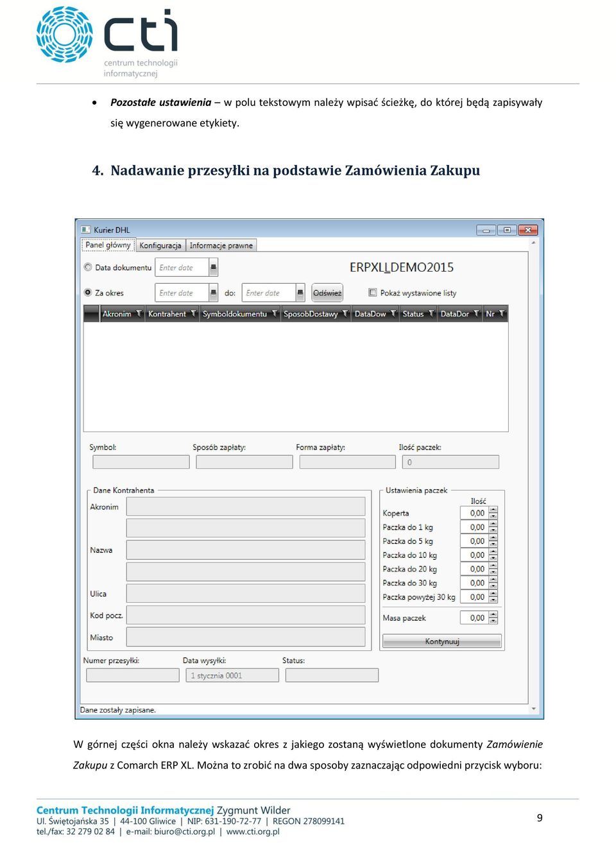Click the Data dokumentu date input field

(x=182, y=267)
